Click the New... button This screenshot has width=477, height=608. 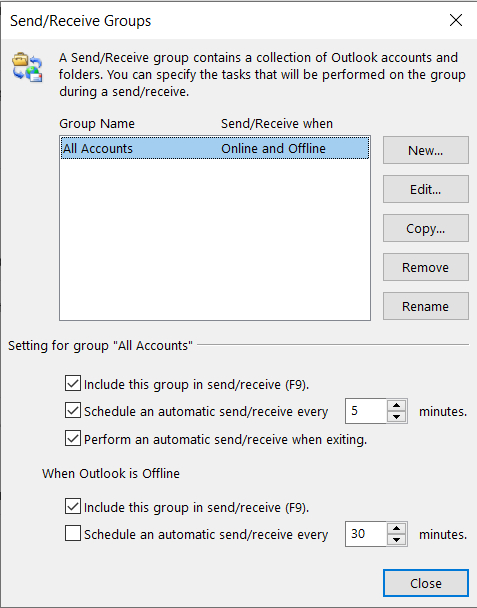tap(425, 150)
